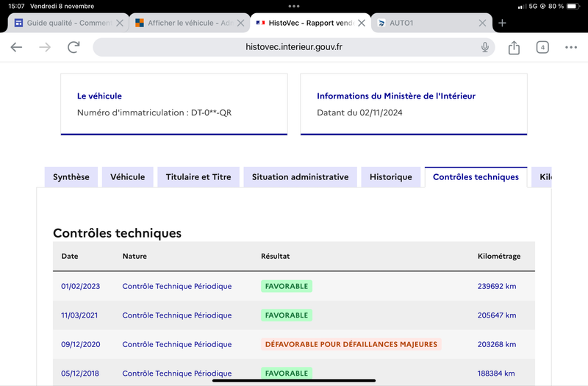Tap the multitasking three dots at top
This screenshot has width=588, height=386.
click(293, 7)
